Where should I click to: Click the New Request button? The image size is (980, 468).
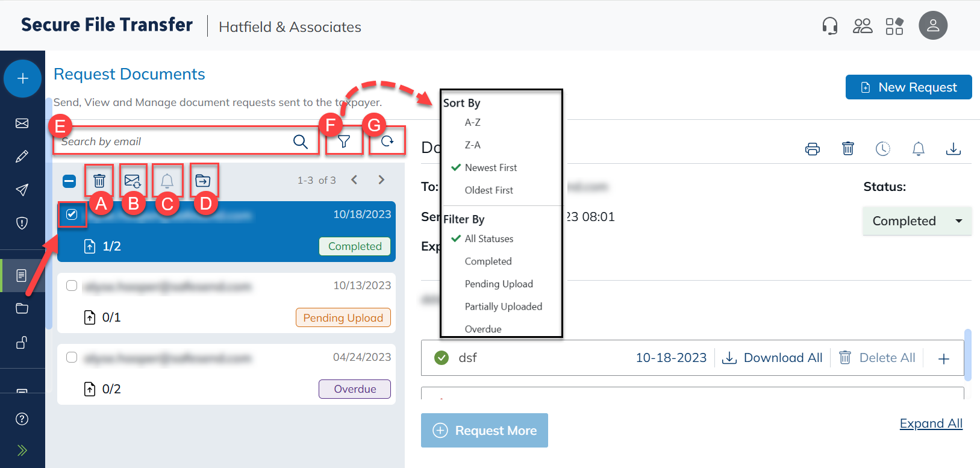908,87
